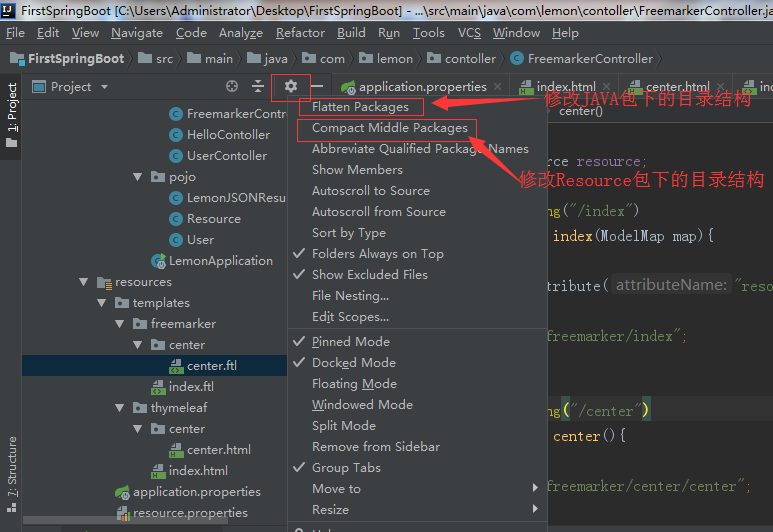773x532 pixels.
Task: Click the Resource class icon under pojo
Action: tap(176, 219)
